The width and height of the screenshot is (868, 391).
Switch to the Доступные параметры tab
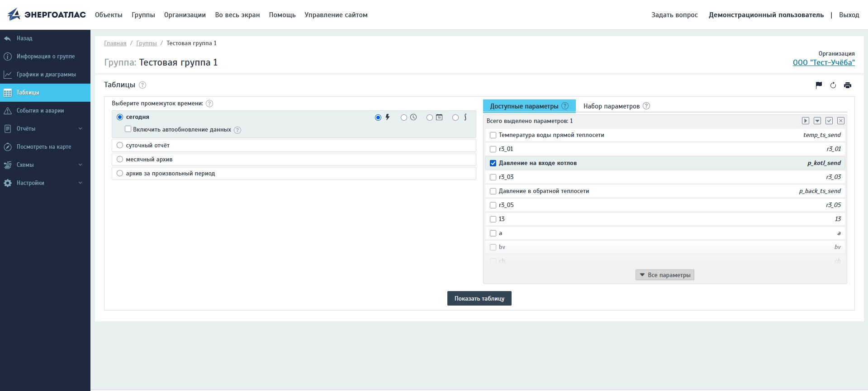[x=529, y=106]
